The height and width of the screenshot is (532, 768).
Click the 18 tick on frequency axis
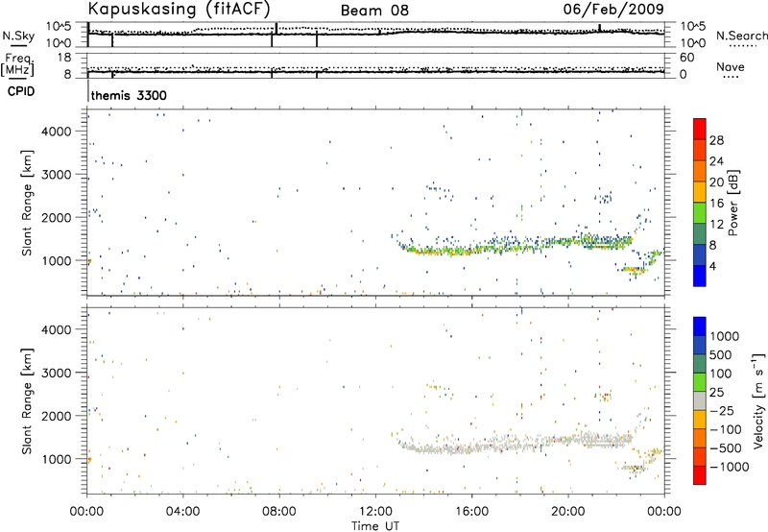coord(64,58)
